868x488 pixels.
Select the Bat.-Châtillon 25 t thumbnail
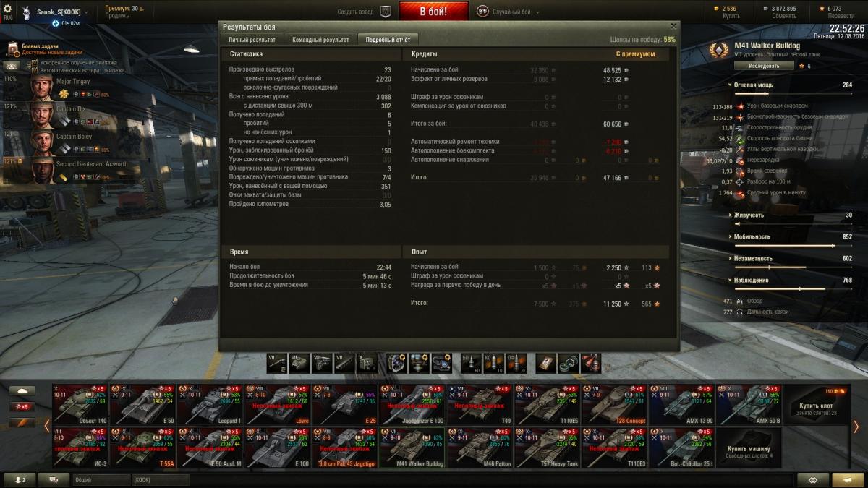[x=681, y=448]
